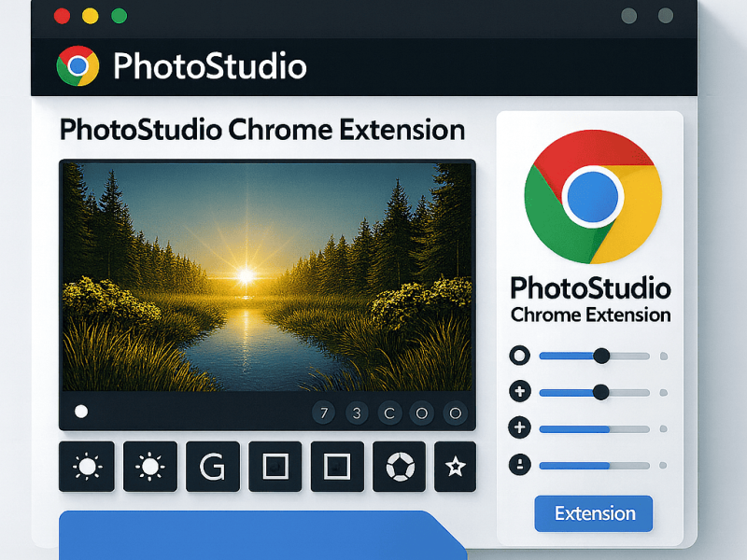Click the round 7 button under the photo
This screenshot has width=747, height=560.
[324, 413]
